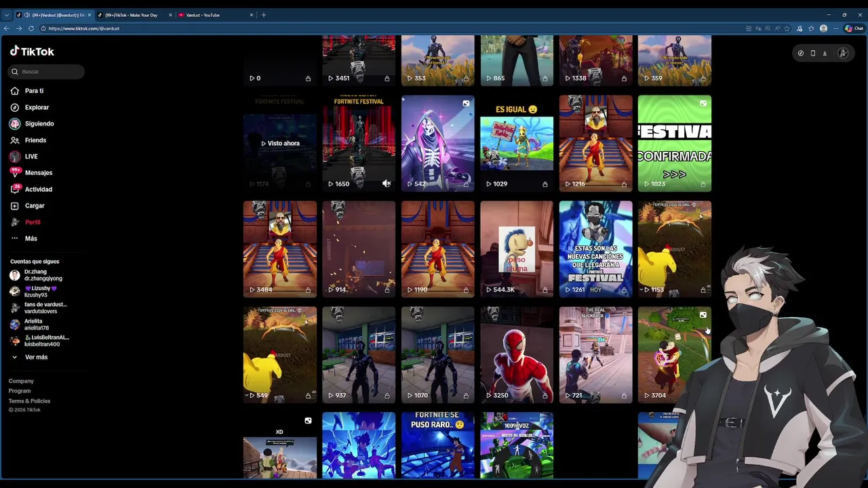Switch to TikTok - Make Your Day tab

(134, 15)
